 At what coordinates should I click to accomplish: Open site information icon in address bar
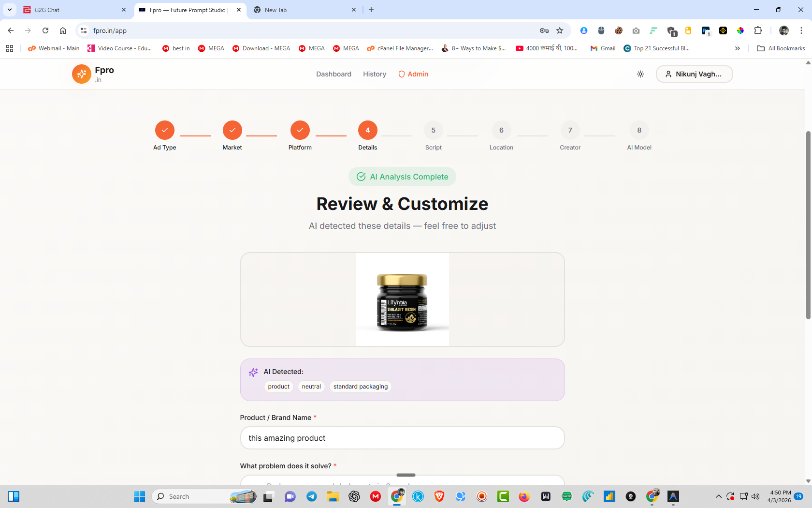[x=84, y=30]
